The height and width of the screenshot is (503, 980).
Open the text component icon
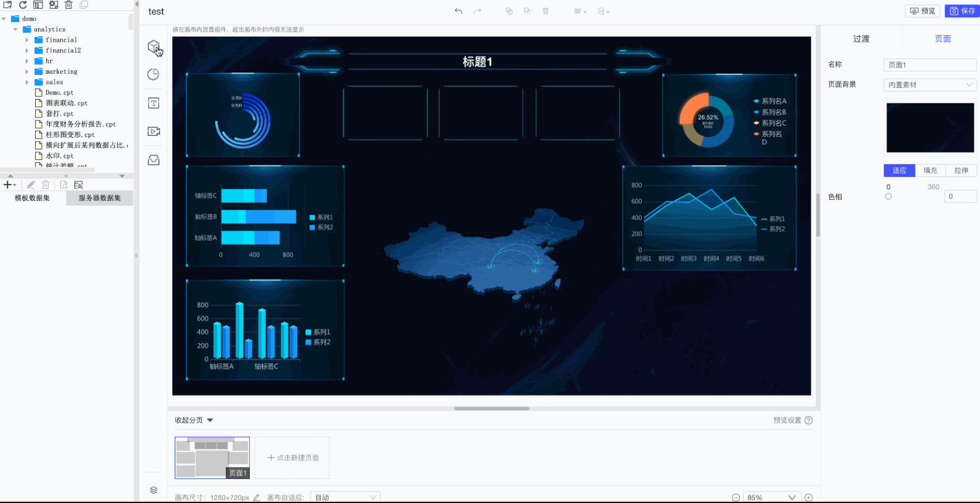154,103
